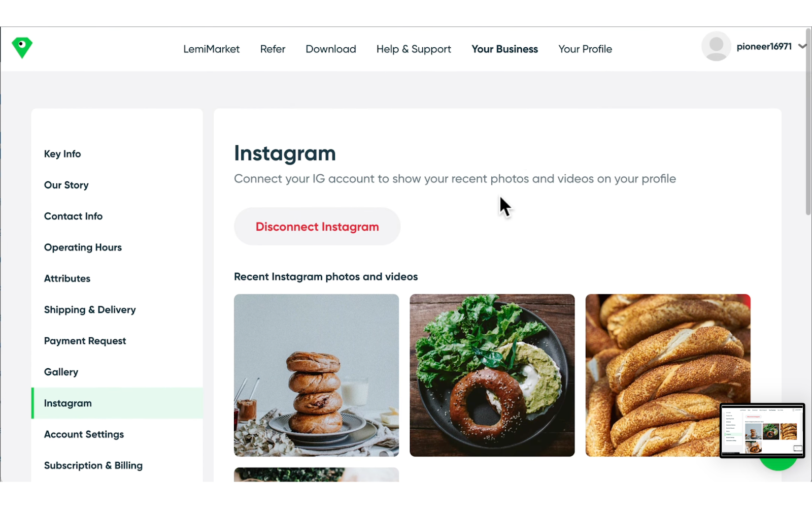
Task: Open the Shipping & Delivery section
Action: pos(90,310)
